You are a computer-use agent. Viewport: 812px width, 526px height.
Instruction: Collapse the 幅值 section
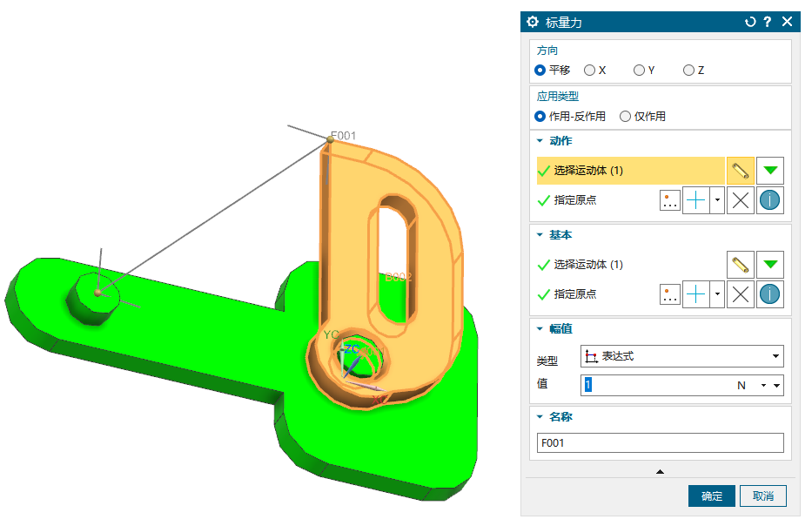[540, 328]
